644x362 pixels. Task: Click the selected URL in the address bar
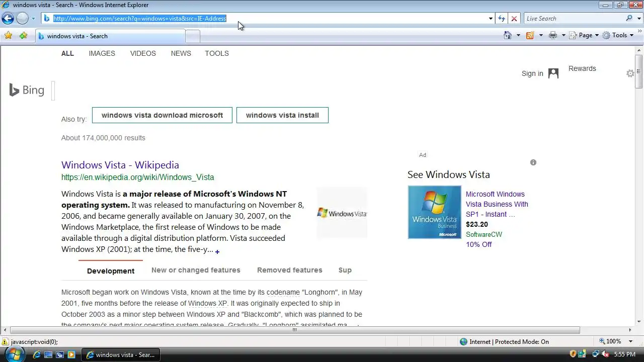point(140,19)
